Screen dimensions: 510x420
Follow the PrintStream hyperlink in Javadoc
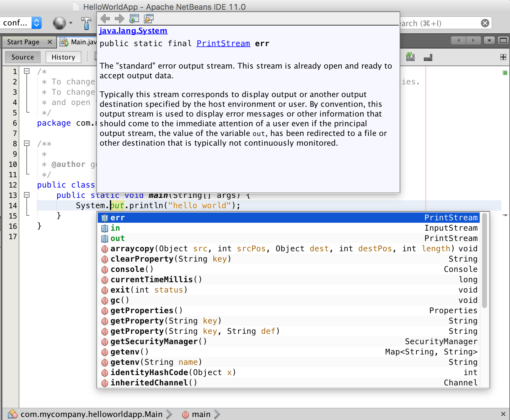[x=223, y=43]
